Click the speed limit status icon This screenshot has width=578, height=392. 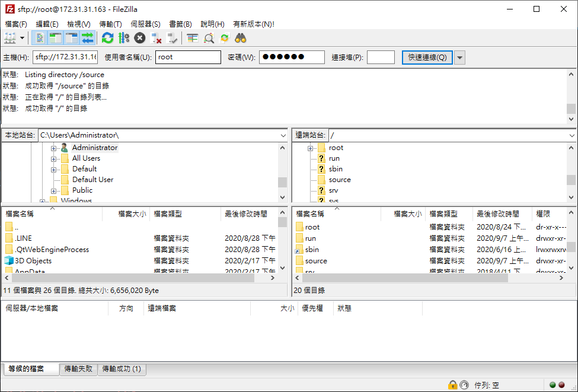tap(464, 385)
